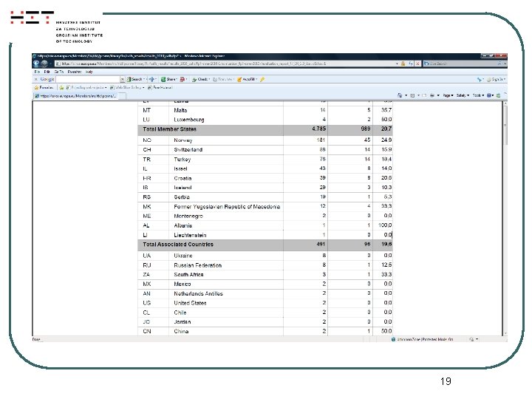
Task: Open the Web Slice Gallery favorite
Action: point(128,87)
